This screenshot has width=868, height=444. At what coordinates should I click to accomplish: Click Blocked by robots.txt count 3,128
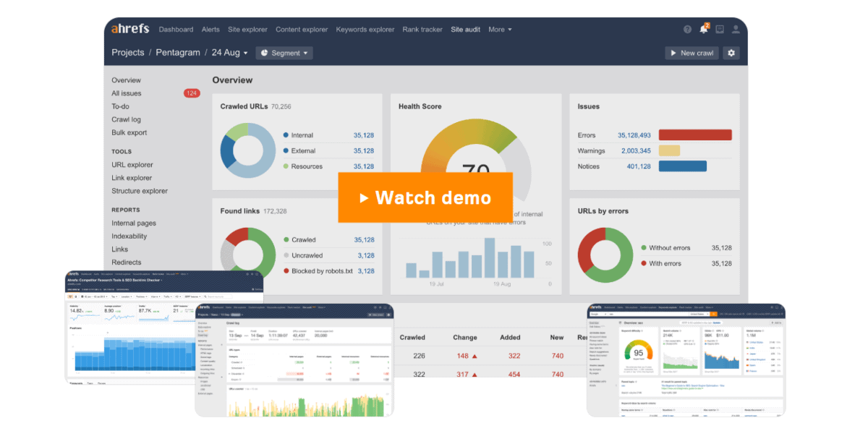366,271
